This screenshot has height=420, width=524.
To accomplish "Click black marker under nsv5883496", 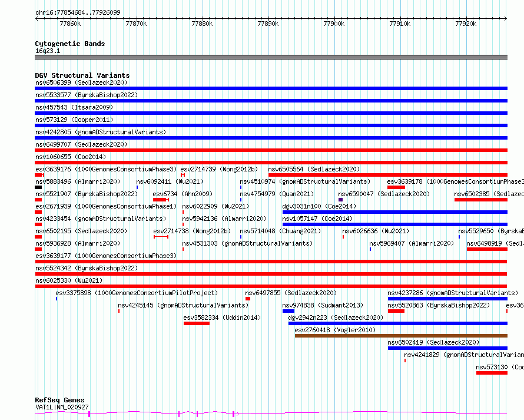I will point(38,187).
